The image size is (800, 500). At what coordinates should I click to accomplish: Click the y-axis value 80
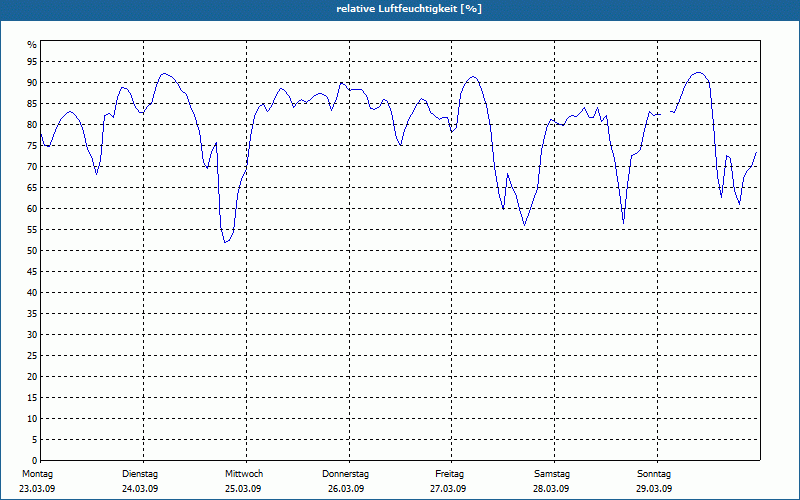pos(32,124)
